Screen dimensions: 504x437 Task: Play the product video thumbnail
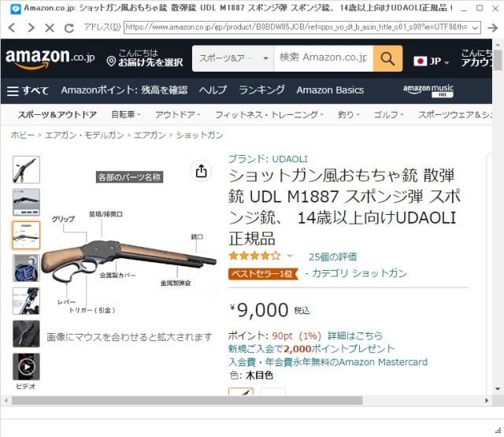[26, 367]
